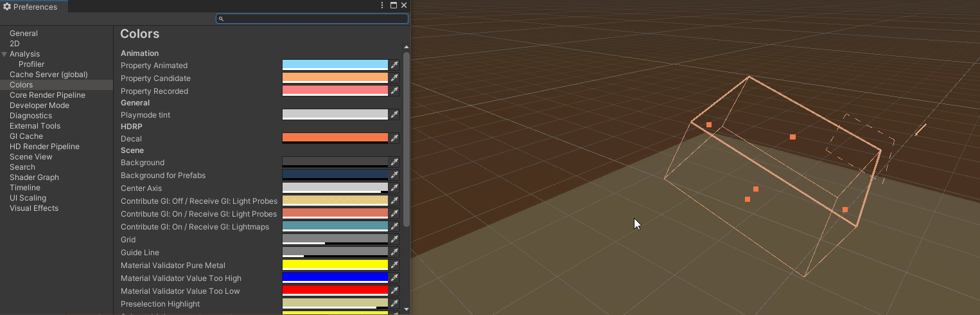Open the Center Axis color swatch
The image size is (980, 315).
click(x=335, y=188)
